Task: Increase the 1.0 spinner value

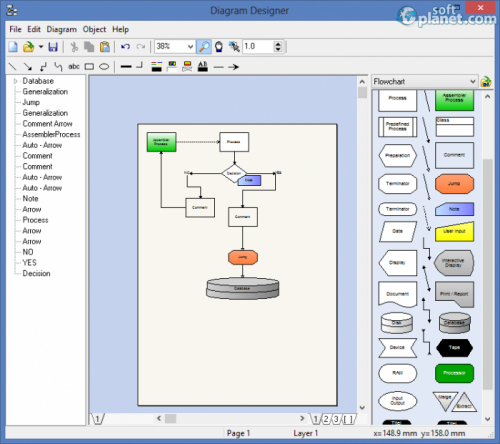Action: point(278,43)
